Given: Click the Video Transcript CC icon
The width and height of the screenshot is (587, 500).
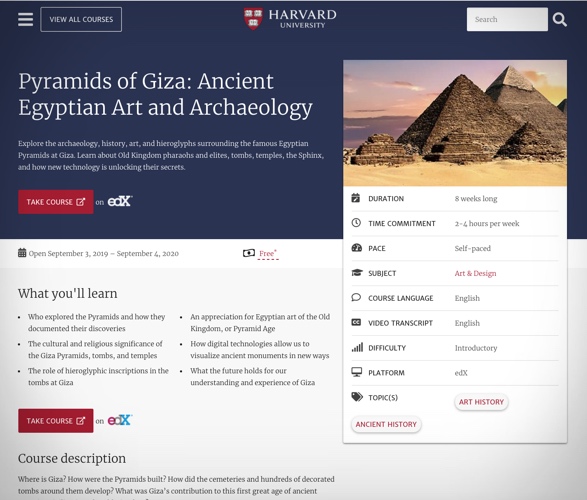Looking at the screenshot, I should [x=356, y=322].
